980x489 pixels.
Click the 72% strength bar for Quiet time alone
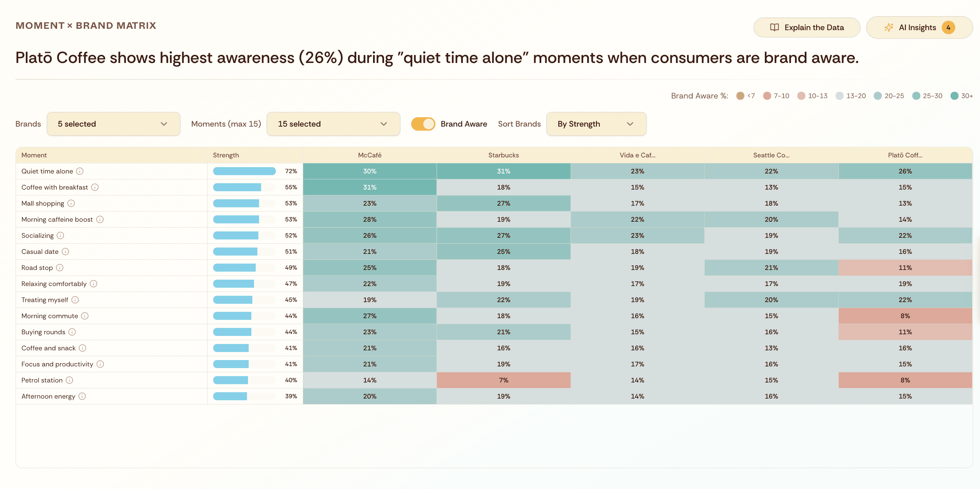coord(244,171)
